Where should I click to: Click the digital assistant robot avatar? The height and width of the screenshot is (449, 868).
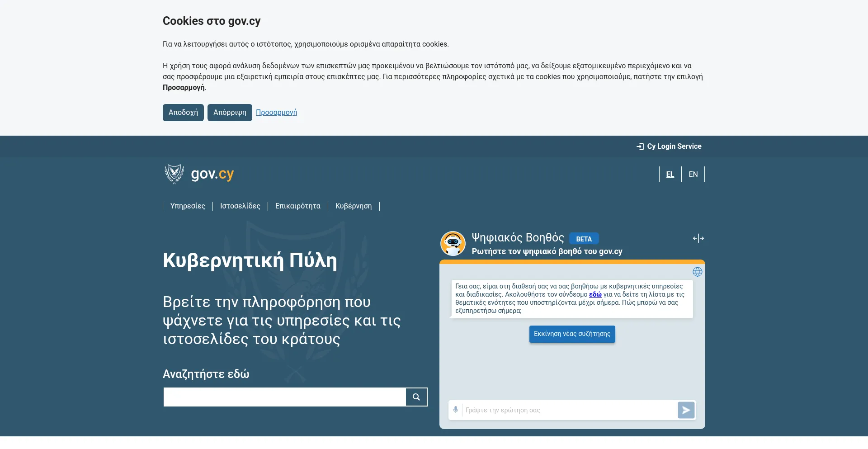point(453,243)
